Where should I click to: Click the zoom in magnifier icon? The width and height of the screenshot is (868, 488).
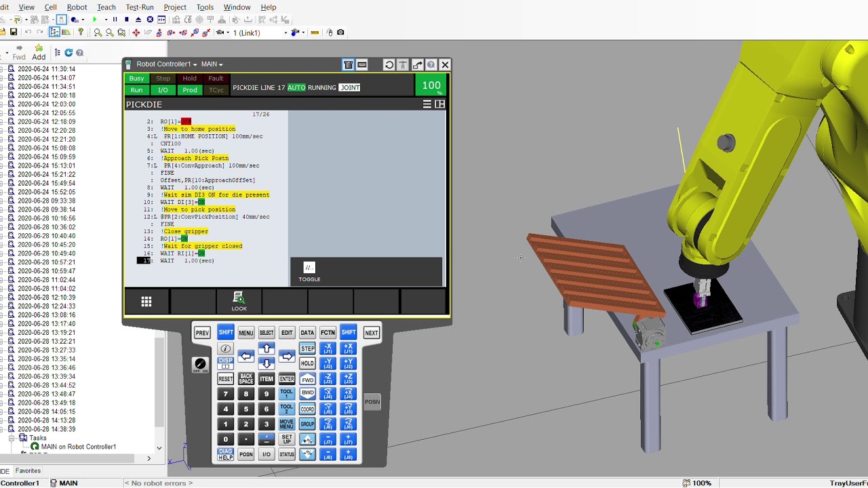pyautogui.click(x=98, y=33)
